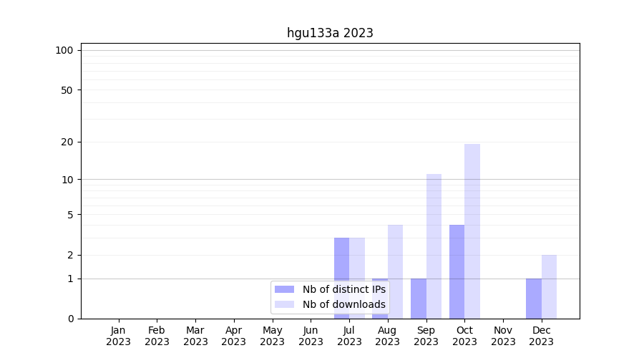Click the 'Jan 2023' x-axis label
Screen dimensions: 644x358
pyautogui.click(x=119, y=336)
